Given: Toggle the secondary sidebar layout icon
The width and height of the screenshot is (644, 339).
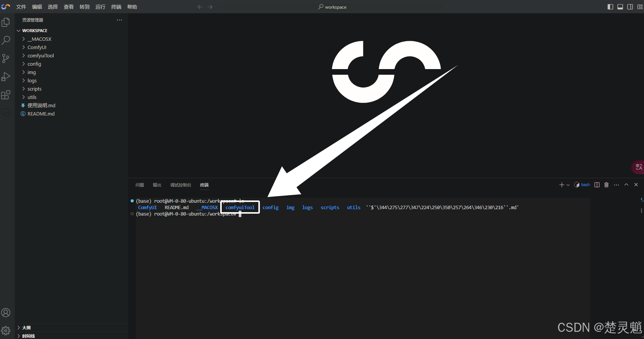Looking at the screenshot, I should pos(630,7).
